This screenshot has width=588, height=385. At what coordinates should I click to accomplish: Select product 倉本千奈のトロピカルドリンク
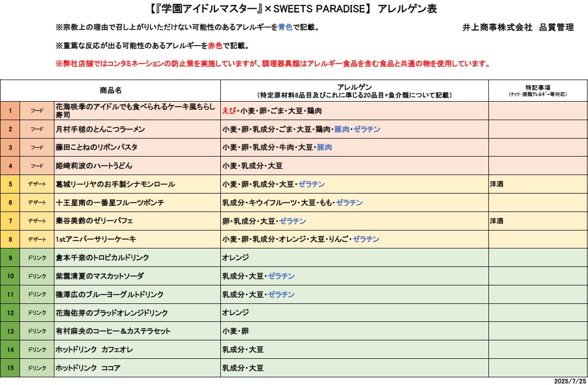click(137, 258)
